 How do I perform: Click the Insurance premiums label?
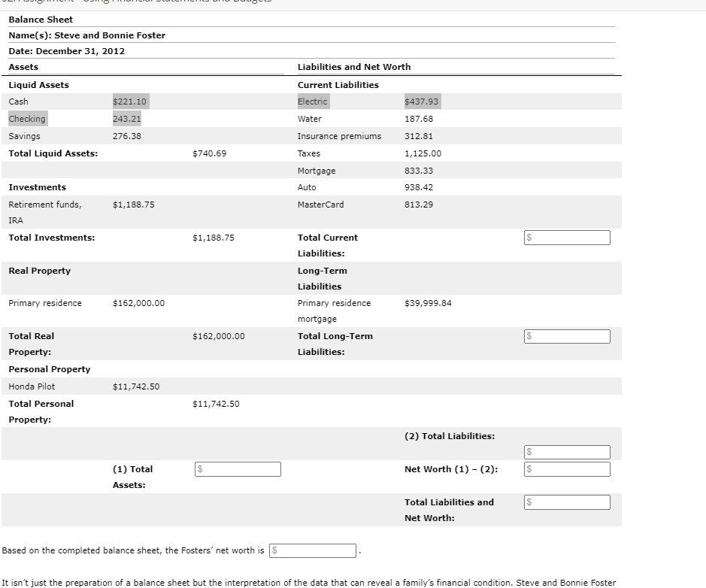340,136
